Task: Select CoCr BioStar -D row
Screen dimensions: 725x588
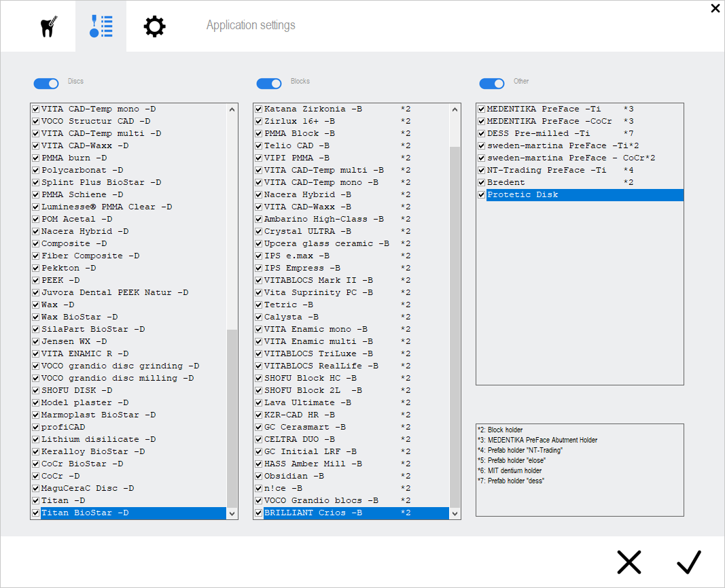Action: (129, 464)
